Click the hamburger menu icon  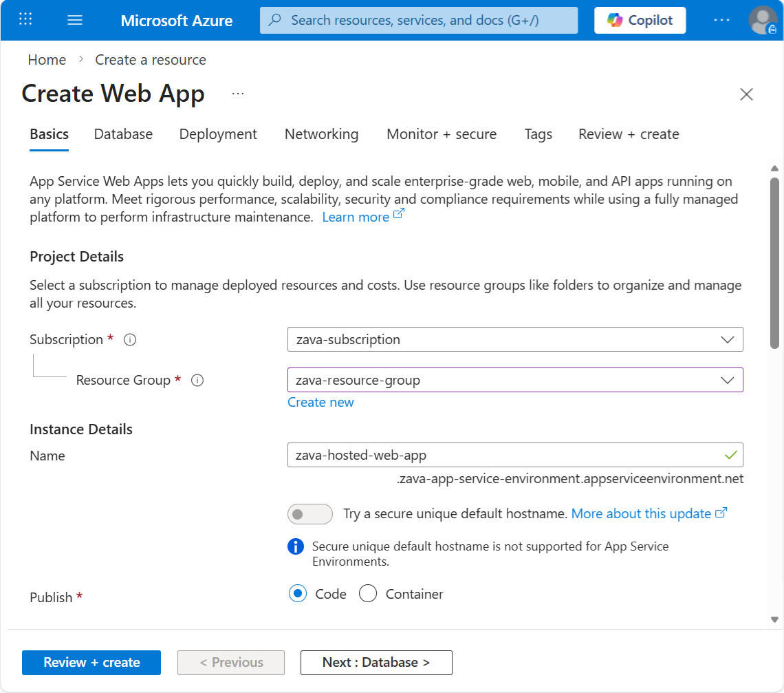pos(75,20)
